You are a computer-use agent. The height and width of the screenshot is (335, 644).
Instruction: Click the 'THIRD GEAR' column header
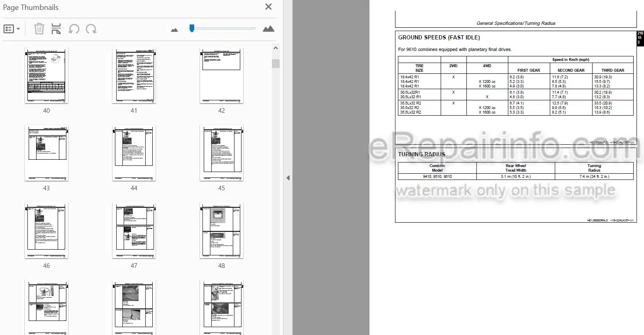click(x=613, y=70)
